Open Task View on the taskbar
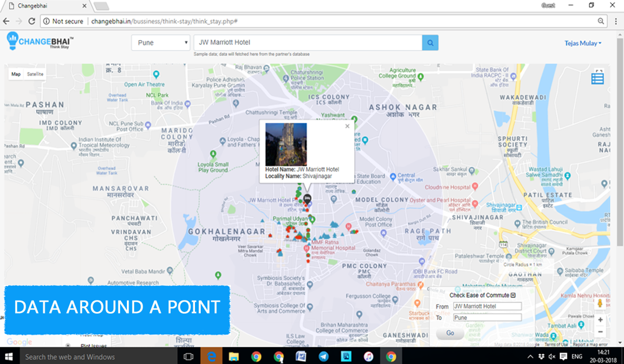The height and width of the screenshot is (364, 624). [189, 357]
